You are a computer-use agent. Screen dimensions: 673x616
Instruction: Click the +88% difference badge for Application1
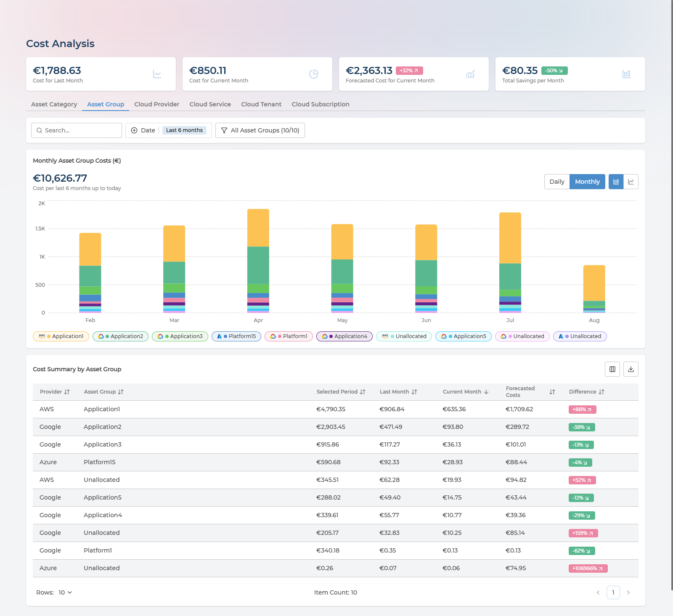coord(582,410)
